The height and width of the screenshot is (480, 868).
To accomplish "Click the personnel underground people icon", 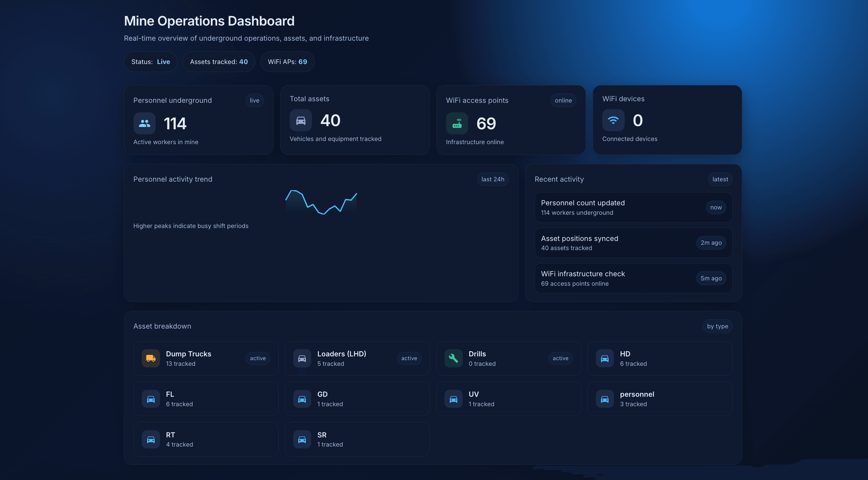I will (144, 124).
